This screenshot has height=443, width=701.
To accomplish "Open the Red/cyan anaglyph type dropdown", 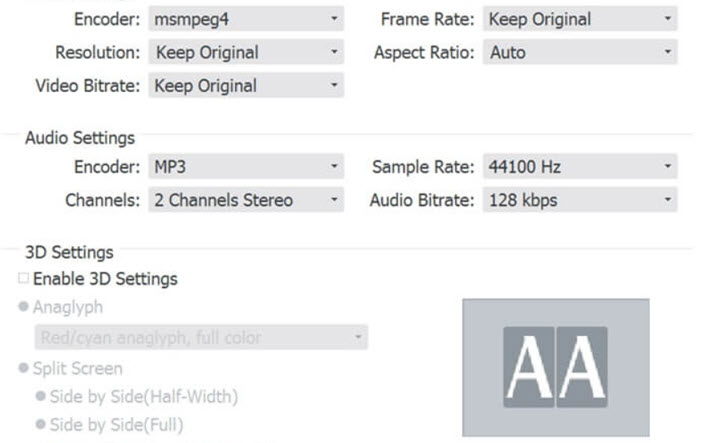I will tap(200, 338).
